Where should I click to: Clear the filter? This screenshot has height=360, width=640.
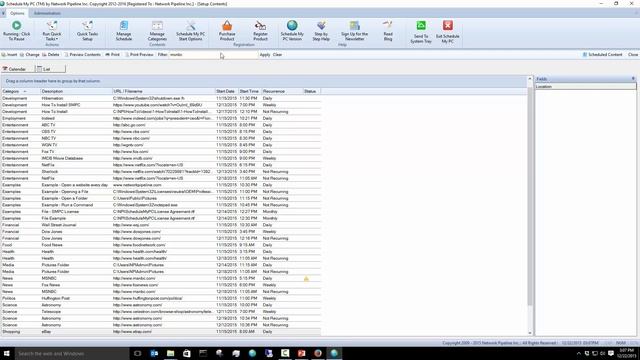(x=277, y=54)
